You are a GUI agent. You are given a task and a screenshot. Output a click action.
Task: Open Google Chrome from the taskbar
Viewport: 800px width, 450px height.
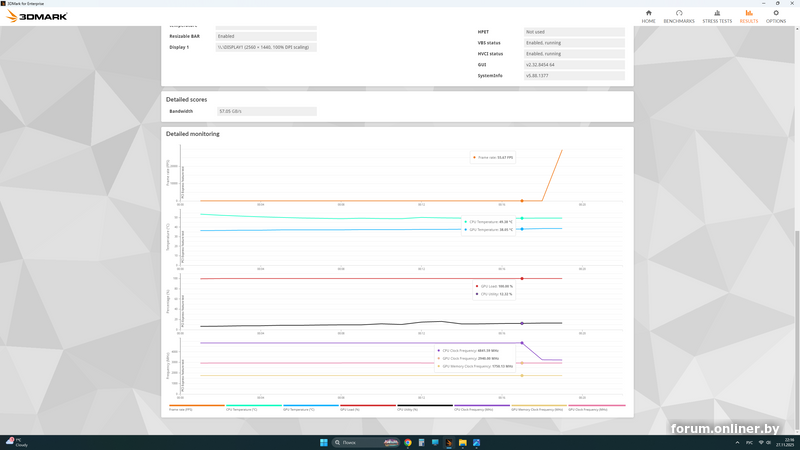click(x=408, y=442)
